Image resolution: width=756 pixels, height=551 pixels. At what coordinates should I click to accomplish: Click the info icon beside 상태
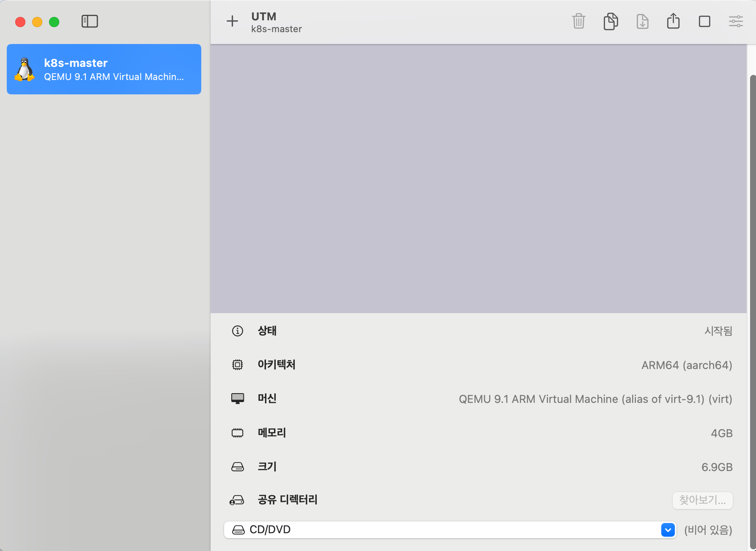coord(238,331)
